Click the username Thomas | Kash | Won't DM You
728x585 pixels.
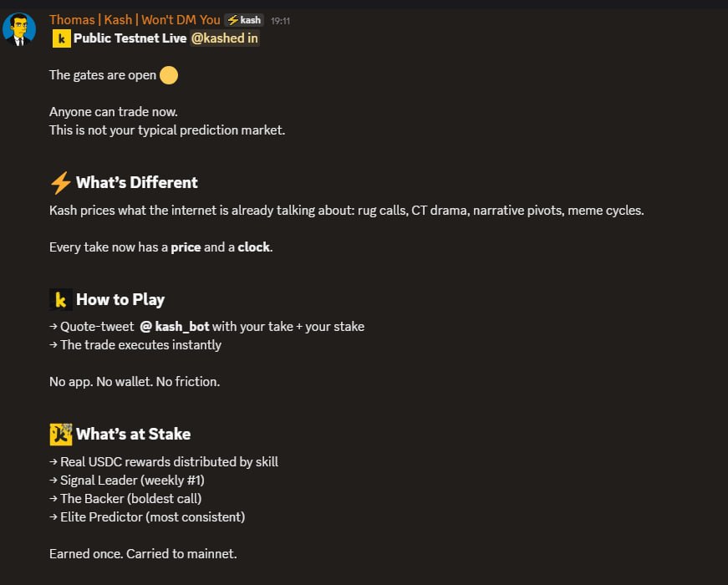[135, 20]
